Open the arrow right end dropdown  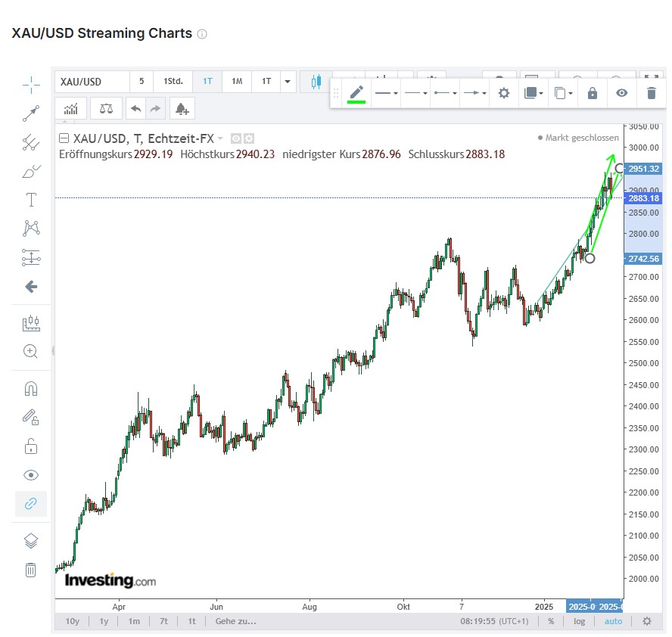pos(474,93)
